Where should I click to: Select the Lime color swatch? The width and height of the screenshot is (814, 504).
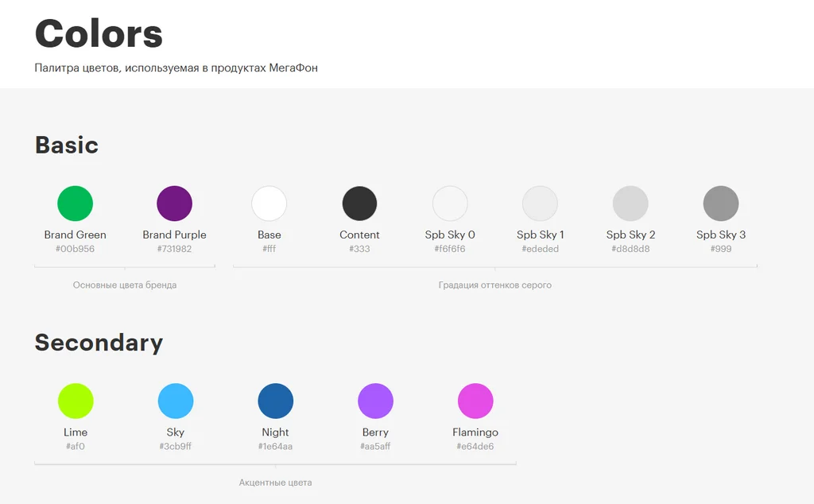coord(76,401)
